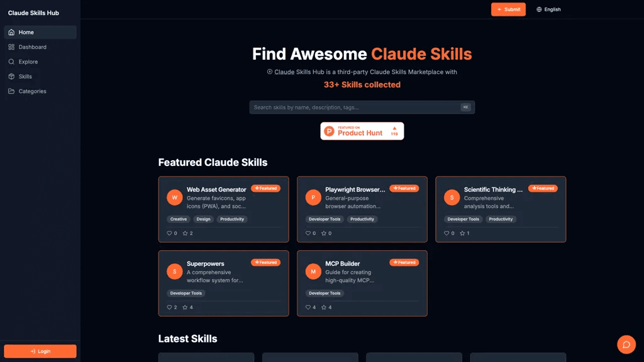Viewport: 644px width, 362px height.
Task: Click the orange Submit button
Action: (x=508, y=9)
